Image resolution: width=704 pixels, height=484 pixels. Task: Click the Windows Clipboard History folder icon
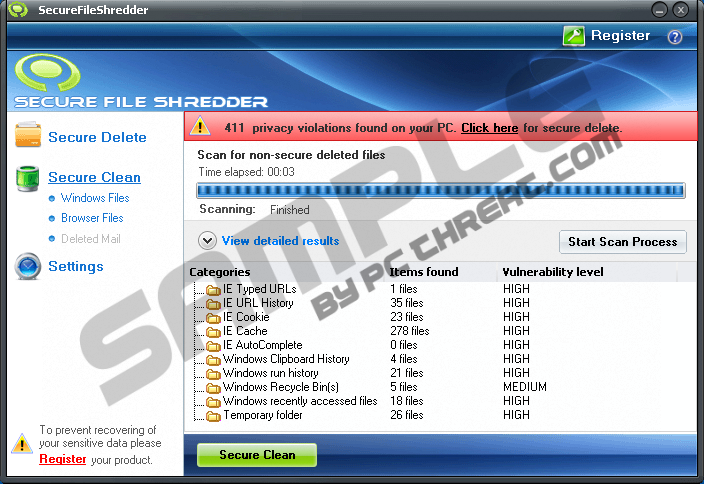tap(213, 360)
